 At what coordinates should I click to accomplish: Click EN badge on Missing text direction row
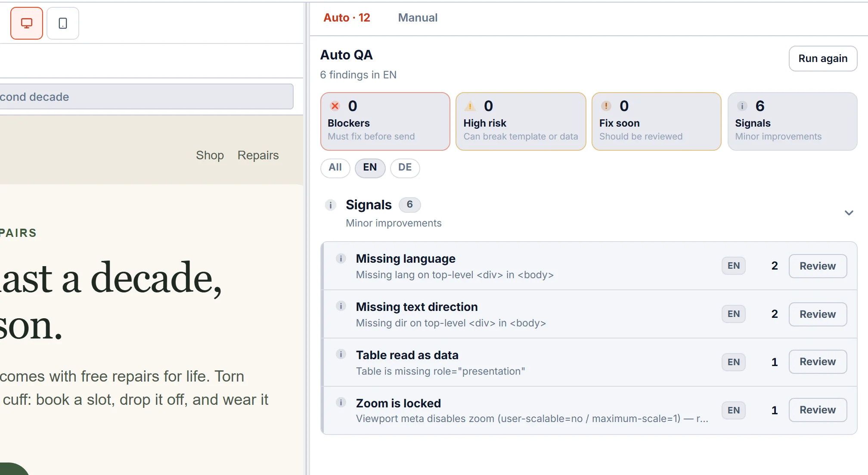[734, 314]
